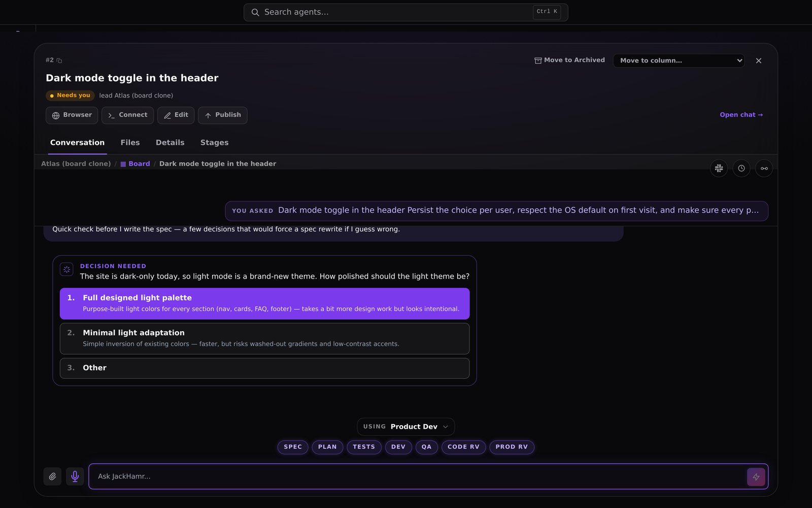Select the SPEC stage chip
The image size is (812, 508).
point(293,447)
